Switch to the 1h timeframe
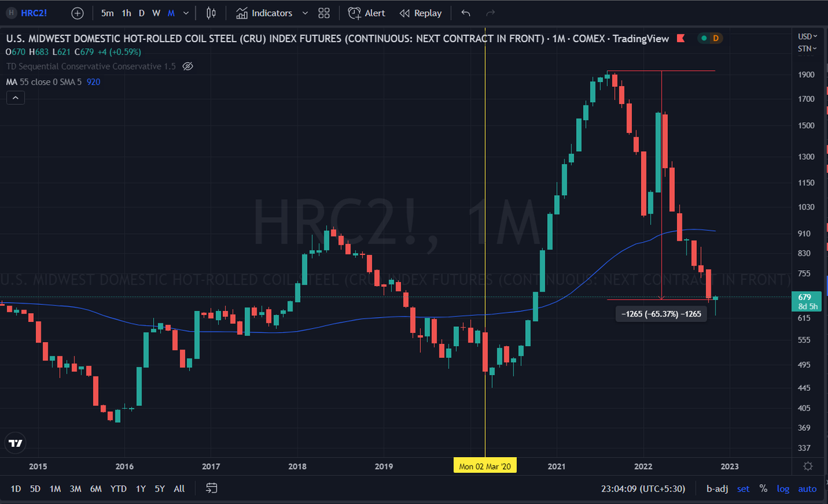This screenshot has width=828, height=504. coord(126,13)
